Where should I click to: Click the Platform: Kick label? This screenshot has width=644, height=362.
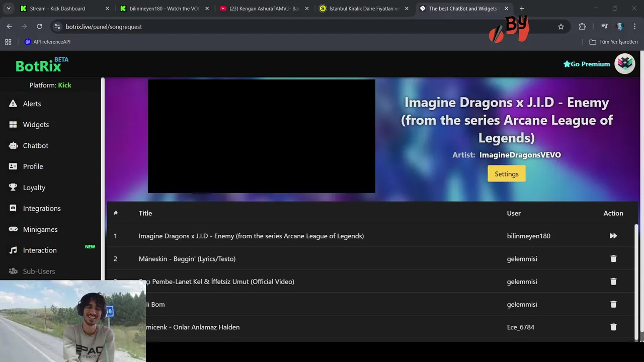pos(50,85)
